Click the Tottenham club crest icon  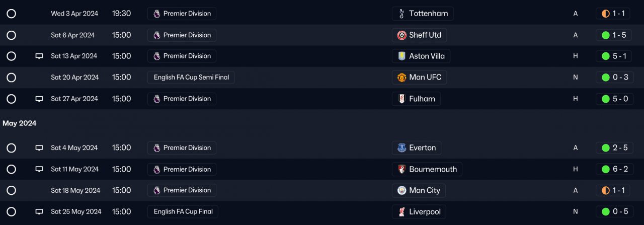point(401,14)
